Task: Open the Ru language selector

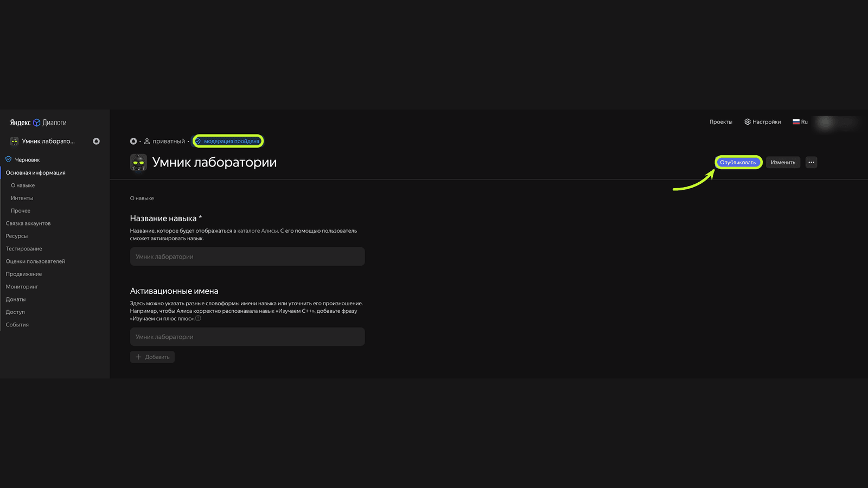Action: coord(800,122)
